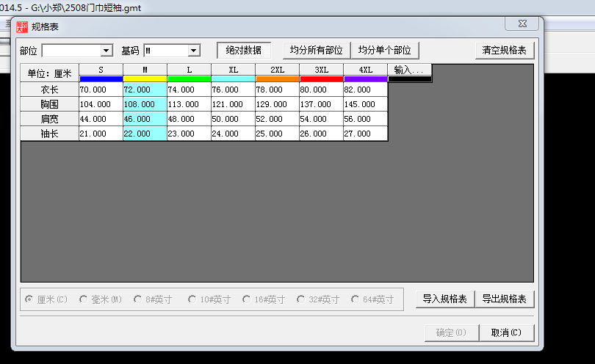This screenshot has height=364, width=595.
Task: Toggle the 绝对数据 button
Action: [243, 51]
